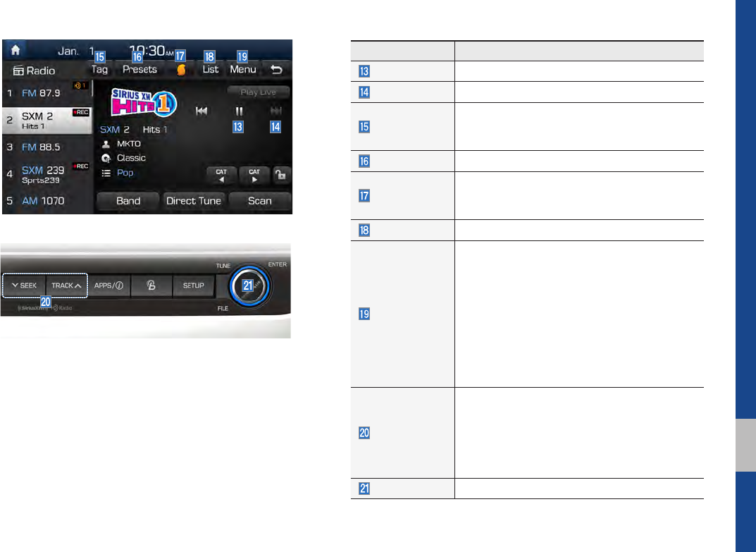Image resolution: width=756 pixels, height=552 pixels.
Task: Tap the home icon on the radio screen
Action: coord(16,49)
